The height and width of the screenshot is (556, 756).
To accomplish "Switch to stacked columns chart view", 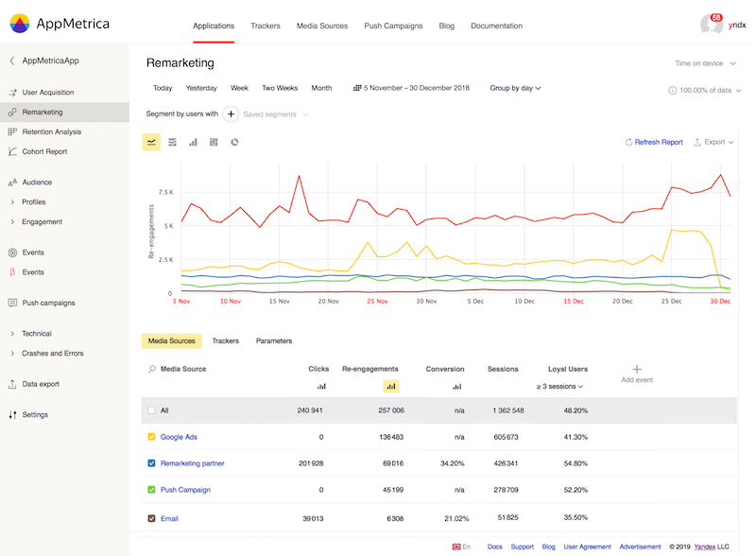I will (214, 142).
